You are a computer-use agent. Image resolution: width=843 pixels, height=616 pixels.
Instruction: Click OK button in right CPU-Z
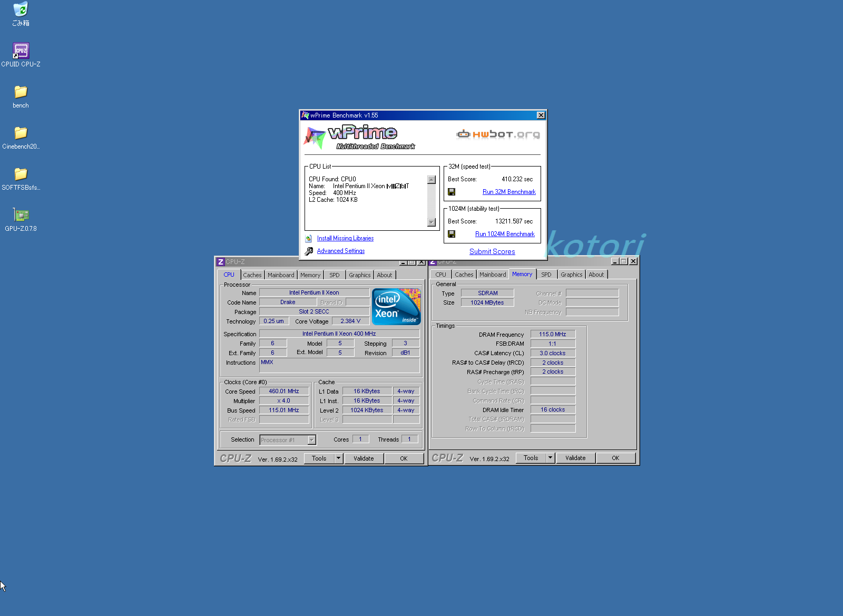pyautogui.click(x=615, y=458)
